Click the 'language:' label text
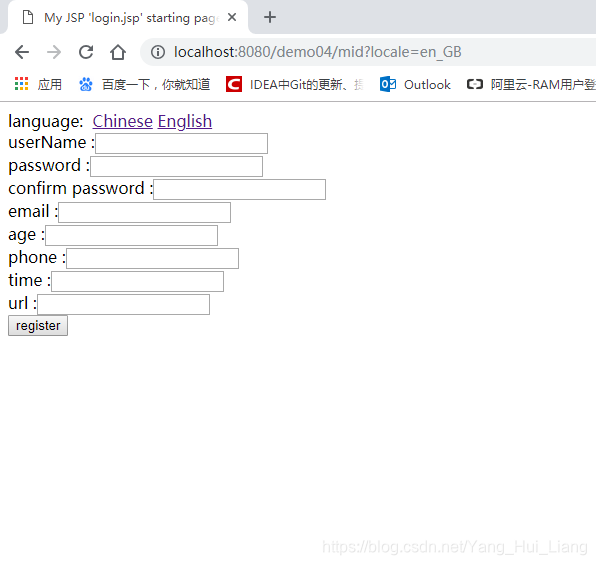 [46, 122]
